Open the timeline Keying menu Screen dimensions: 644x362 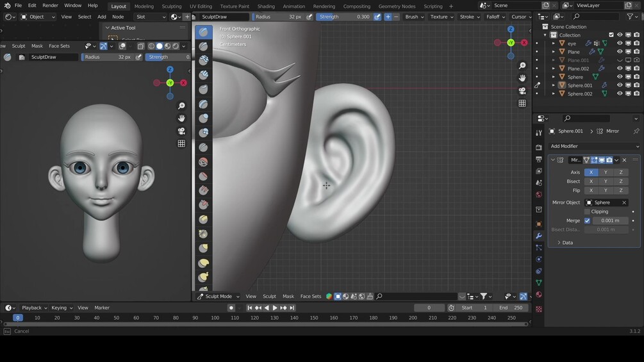(62, 308)
